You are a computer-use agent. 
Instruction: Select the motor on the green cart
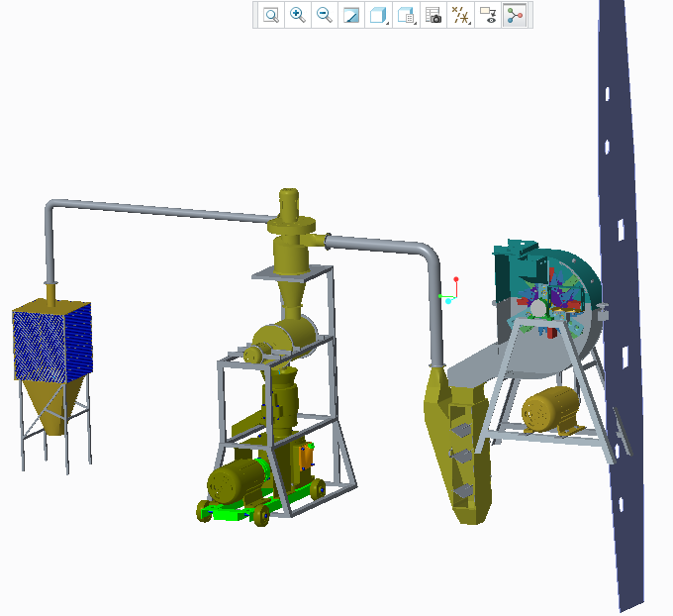tap(236, 480)
